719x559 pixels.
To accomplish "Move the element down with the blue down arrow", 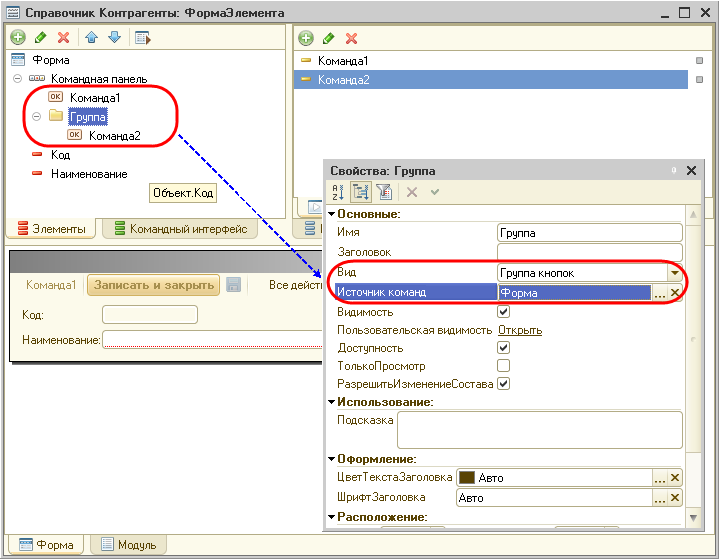I will 113,38.
